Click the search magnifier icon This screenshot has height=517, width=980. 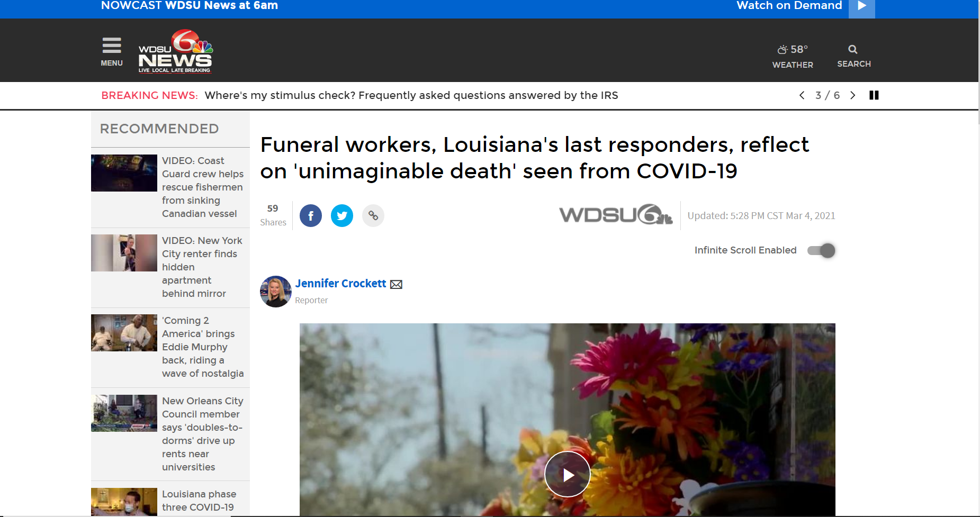point(853,50)
